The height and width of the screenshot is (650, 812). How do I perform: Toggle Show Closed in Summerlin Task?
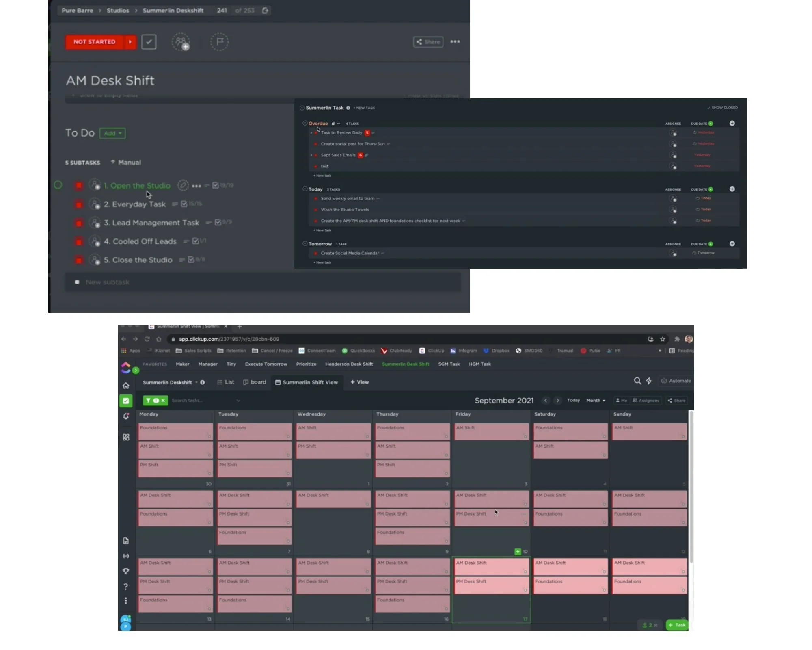[x=722, y=108]
